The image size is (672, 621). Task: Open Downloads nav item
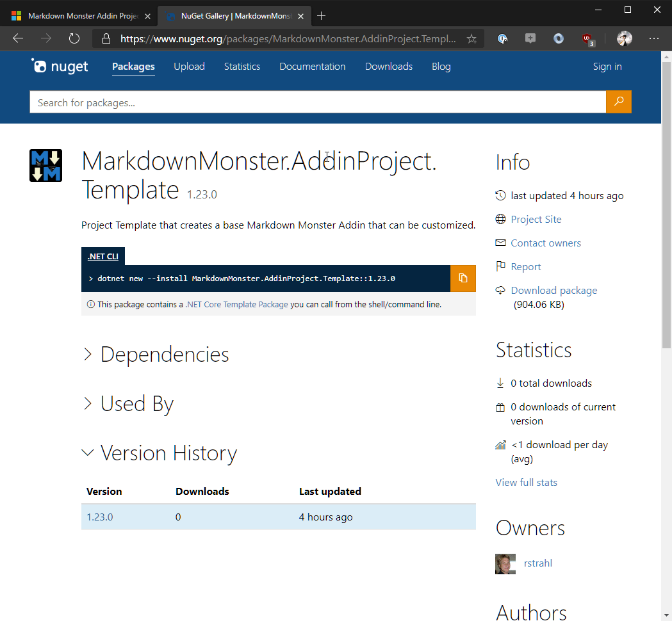point(388,67)
